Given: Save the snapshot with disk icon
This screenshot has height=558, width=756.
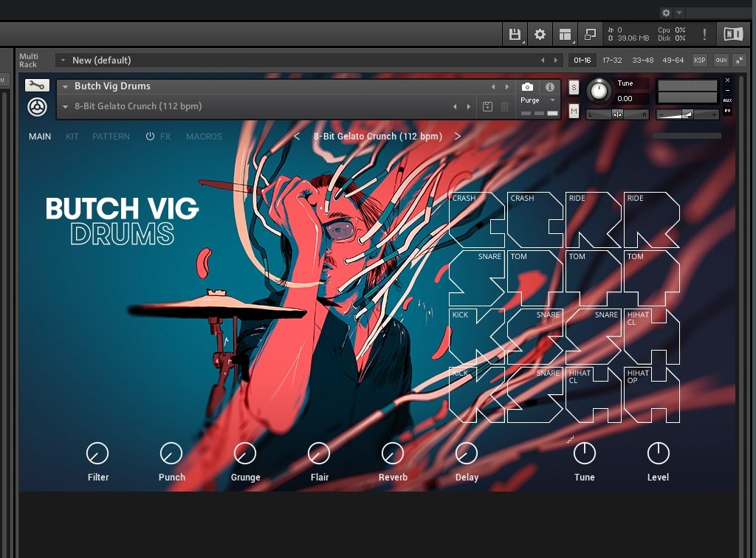Looking at the screenshot, I should (x=487, y=107).
